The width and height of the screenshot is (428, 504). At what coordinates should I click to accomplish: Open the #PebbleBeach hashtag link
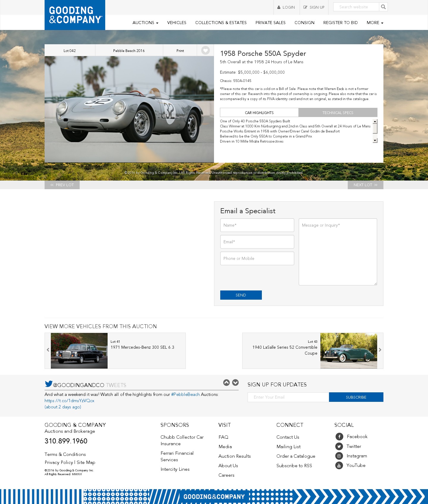[x=185, y=394]
